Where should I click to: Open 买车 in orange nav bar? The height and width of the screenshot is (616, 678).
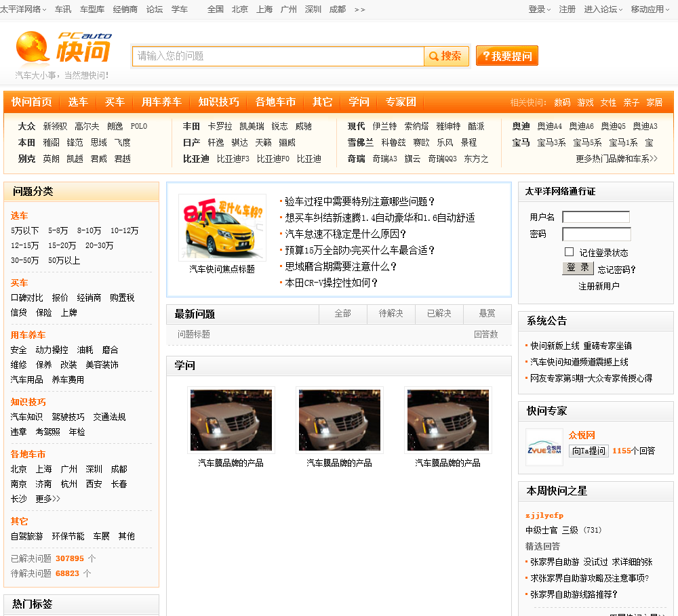(115, 102)
